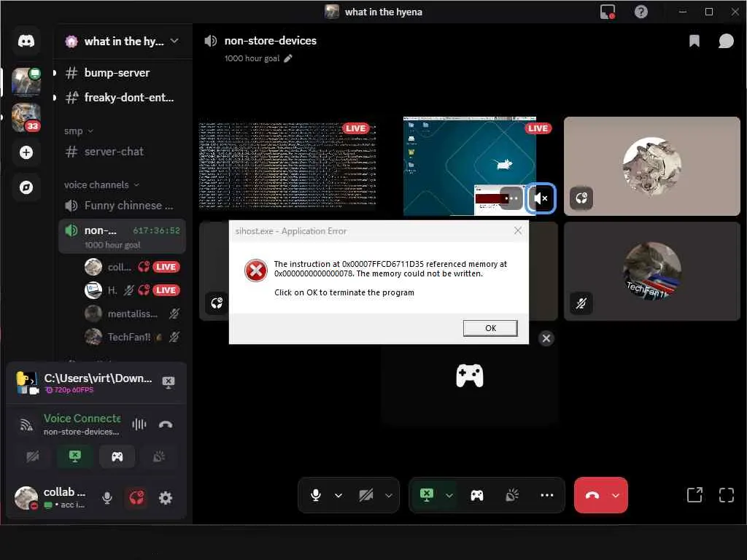Select user mentaliss... in voice list
The width and height of the screenshot is (747, 560).
coord(133,314)
